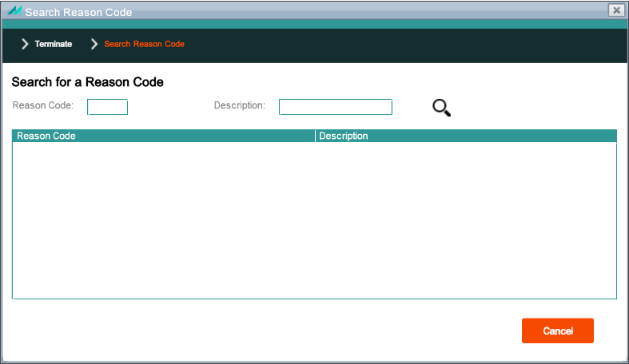Focus the Reason Code input field
The height and width of the screenshot is (364, 629).
108,107
